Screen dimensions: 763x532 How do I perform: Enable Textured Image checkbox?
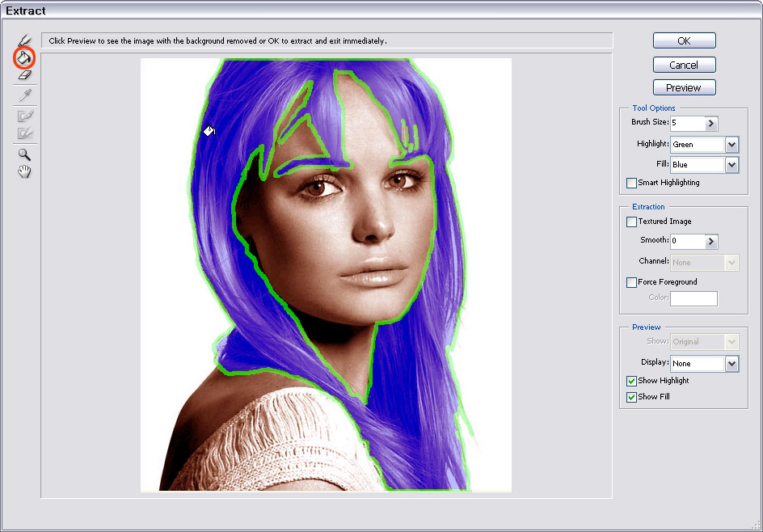click(x=631, y=222)
